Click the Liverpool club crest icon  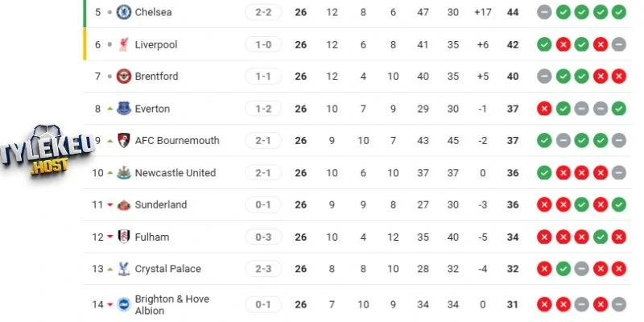[124, 44]
